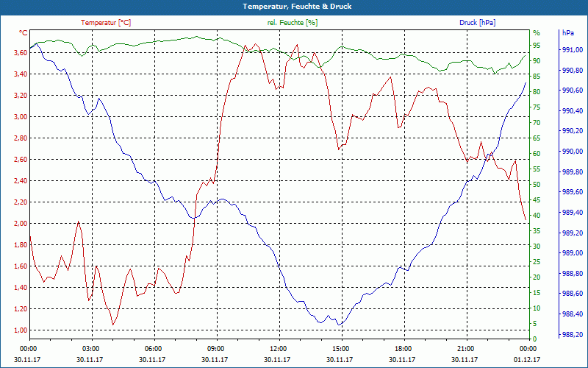Screen dimensions: 588x368
Task: Click humidity axis value '0' at bottom
Action: (x=535, y=339)
